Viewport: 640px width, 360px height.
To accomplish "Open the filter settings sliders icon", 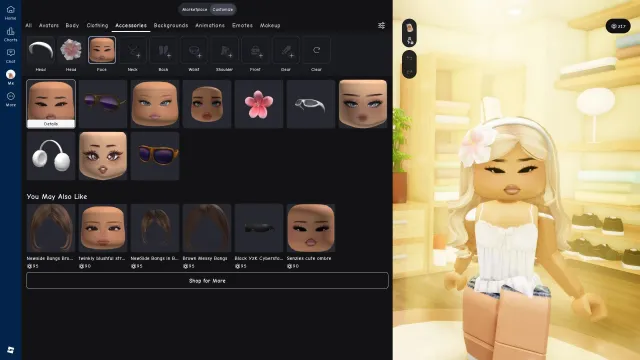I will pyautogui.click(x=381, y=25).
